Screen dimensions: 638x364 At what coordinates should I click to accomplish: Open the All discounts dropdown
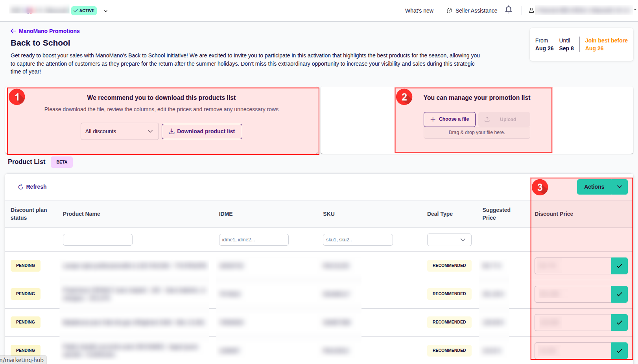coord(120,131)
